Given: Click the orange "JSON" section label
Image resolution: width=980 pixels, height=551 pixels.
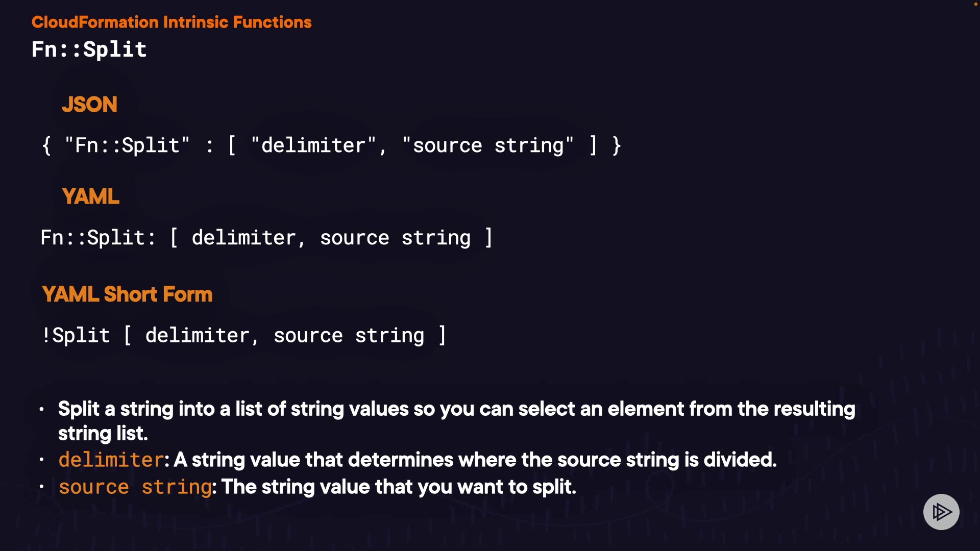Looking at the screenshot, I should click(x=89, y=105).
